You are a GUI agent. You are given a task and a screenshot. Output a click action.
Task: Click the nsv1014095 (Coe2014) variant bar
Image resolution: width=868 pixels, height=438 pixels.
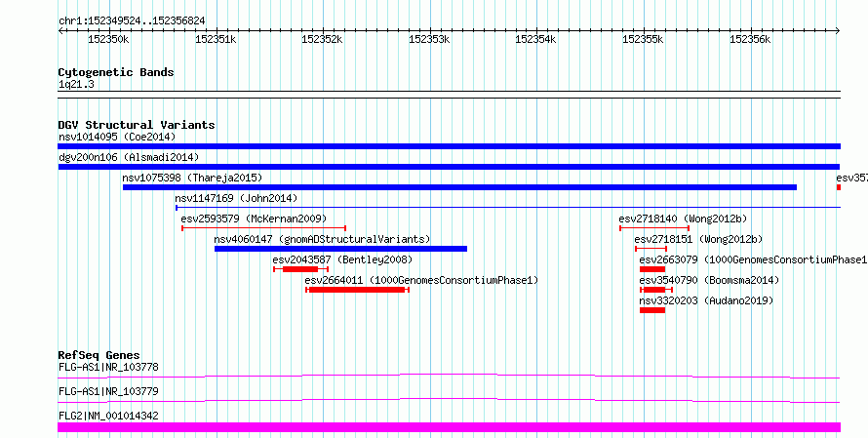tap(449, 146)
